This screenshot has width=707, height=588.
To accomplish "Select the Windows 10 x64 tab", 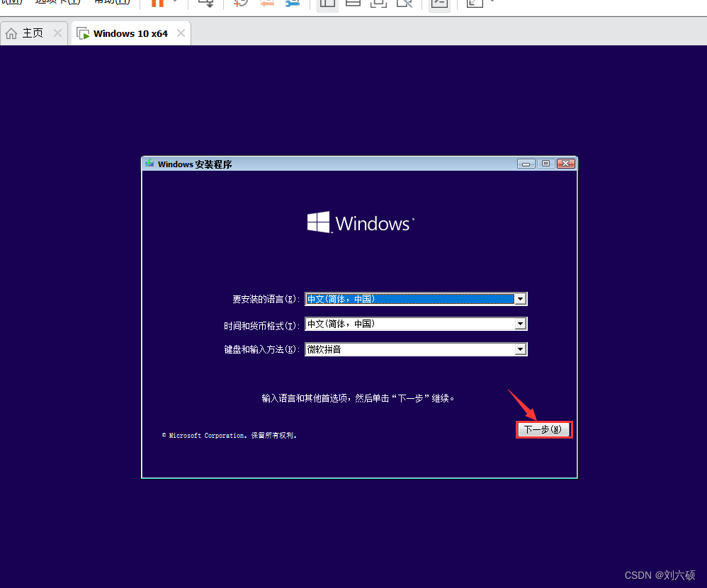I will pyautogui.click(x=130, y=33).
